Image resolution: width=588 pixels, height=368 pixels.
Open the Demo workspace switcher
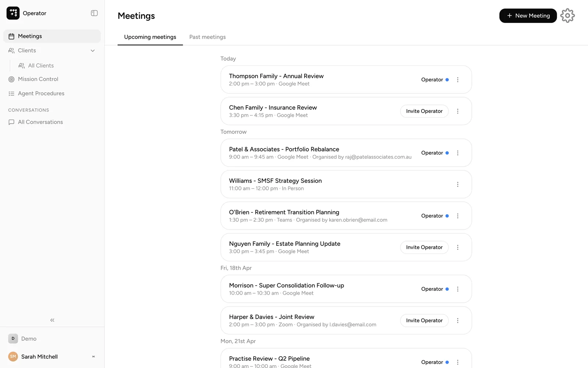pos(52,339)
